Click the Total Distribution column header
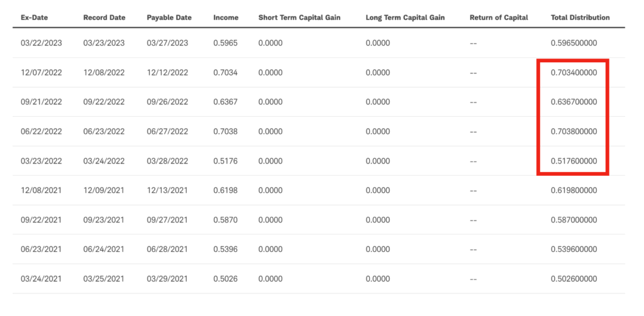644x316 pixels. coord(580,18)
